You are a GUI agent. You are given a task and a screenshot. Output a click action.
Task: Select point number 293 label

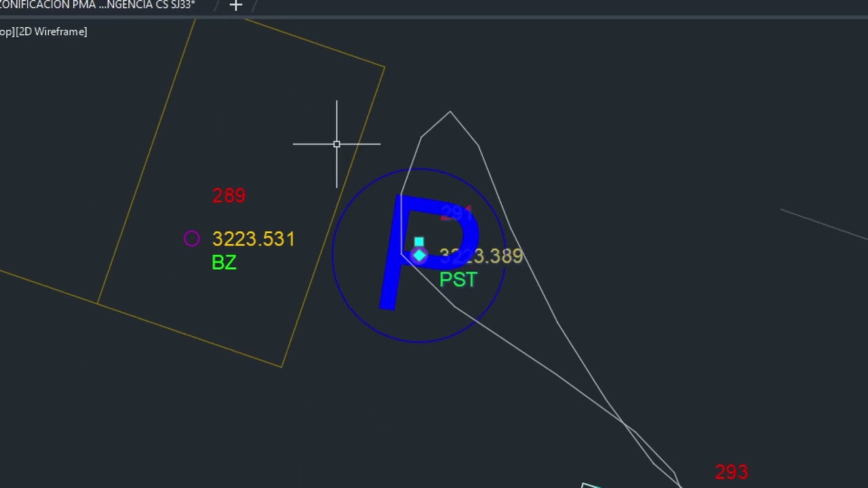tap(731, 472)
